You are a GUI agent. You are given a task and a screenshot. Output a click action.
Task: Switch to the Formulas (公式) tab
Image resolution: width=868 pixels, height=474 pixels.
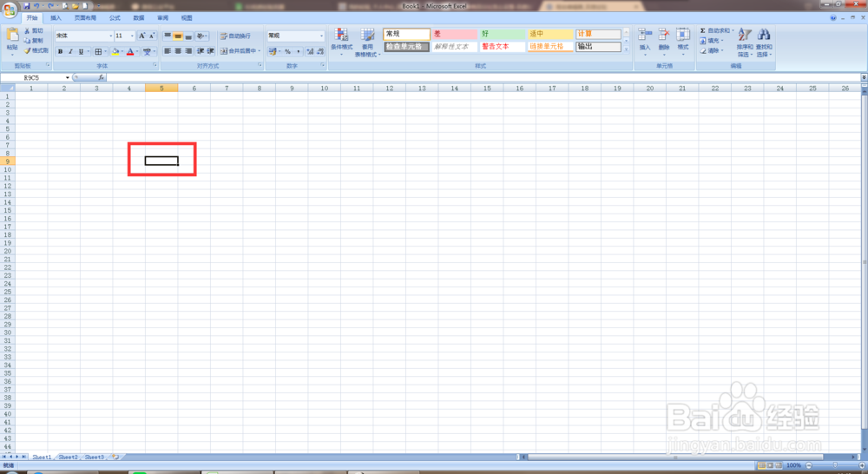tap(115, 17)
